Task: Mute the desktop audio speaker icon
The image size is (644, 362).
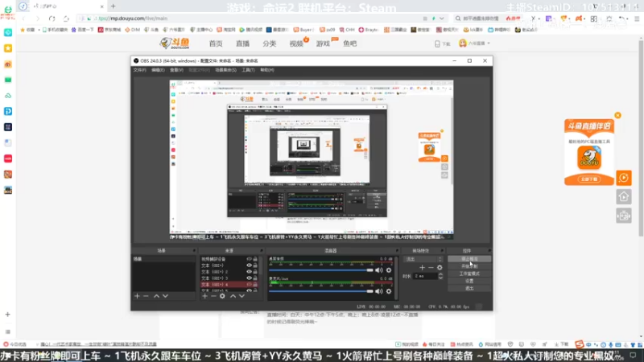Action: [x=378, y=270]
